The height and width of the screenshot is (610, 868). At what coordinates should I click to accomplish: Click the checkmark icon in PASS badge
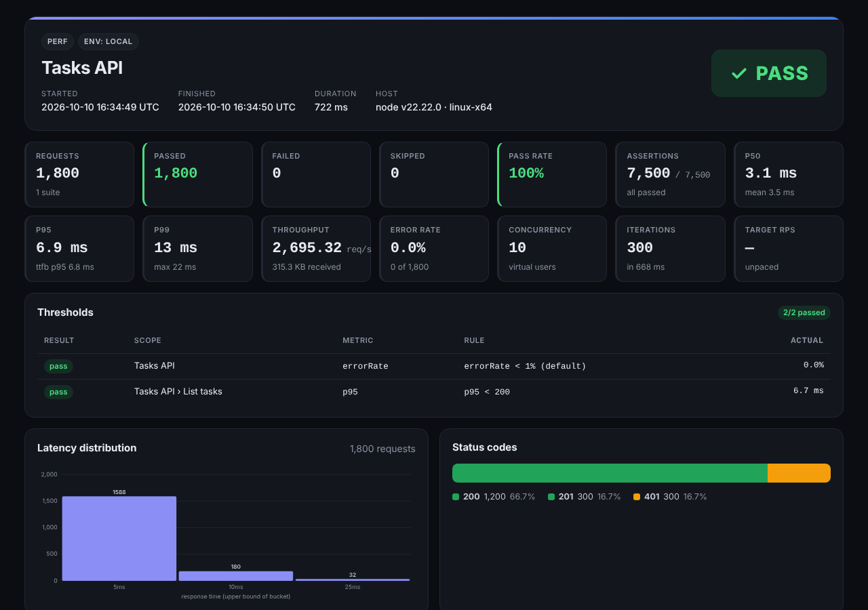point(739,73)
